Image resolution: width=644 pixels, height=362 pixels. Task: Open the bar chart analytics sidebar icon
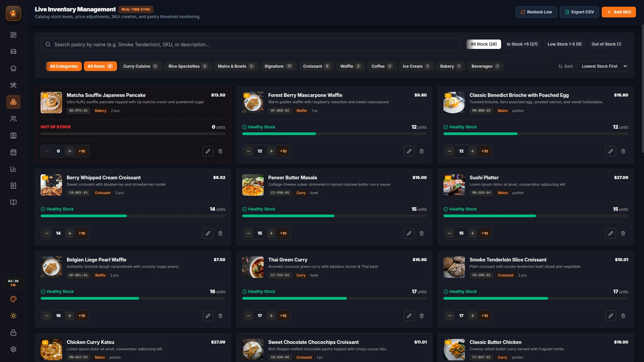pos(13,169)
